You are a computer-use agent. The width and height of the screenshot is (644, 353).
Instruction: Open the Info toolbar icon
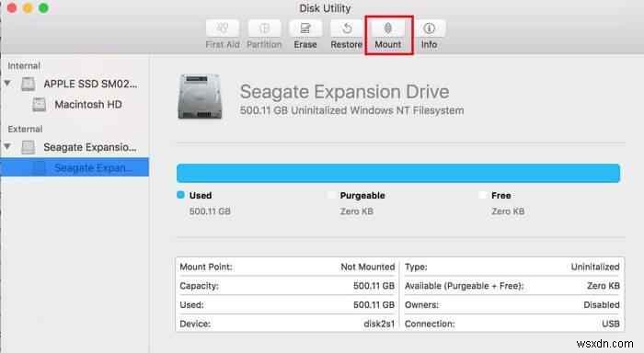(x=430, y=28)
